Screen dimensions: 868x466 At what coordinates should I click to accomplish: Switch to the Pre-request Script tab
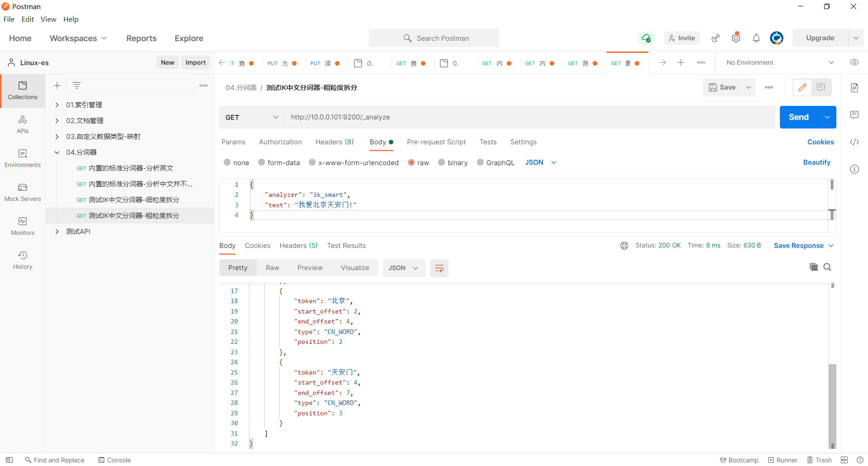pos(436,142)
